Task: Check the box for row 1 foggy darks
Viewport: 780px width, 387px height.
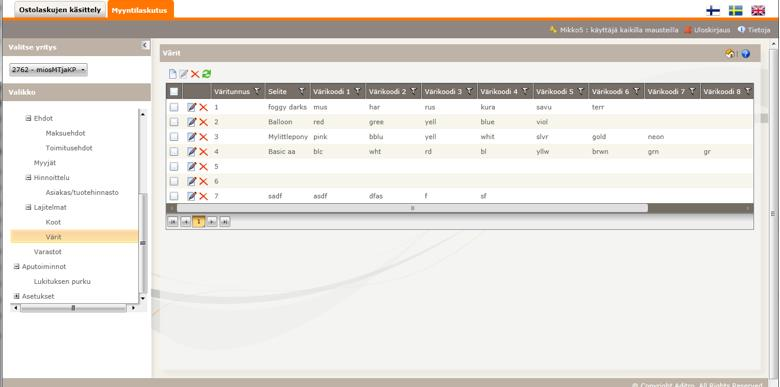Action: coord(174,107)
